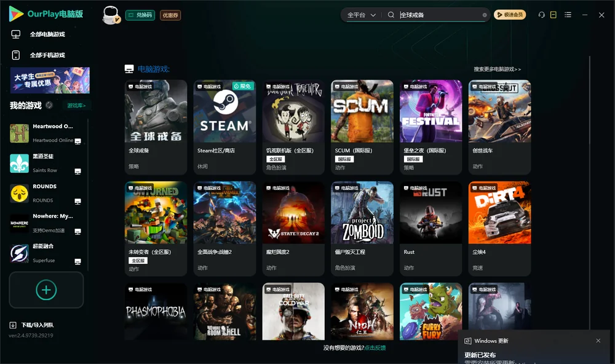This screenshot has height=364, width=615.
Task: Select ROUNDS in my games list
Action: (x=46, y=193)
